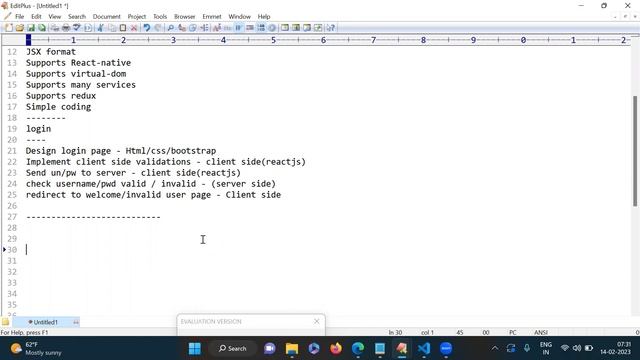Viewport: 640px width, 360px height.
Task: Open the Zoom app from the taskbar
Action: point(446,349)
